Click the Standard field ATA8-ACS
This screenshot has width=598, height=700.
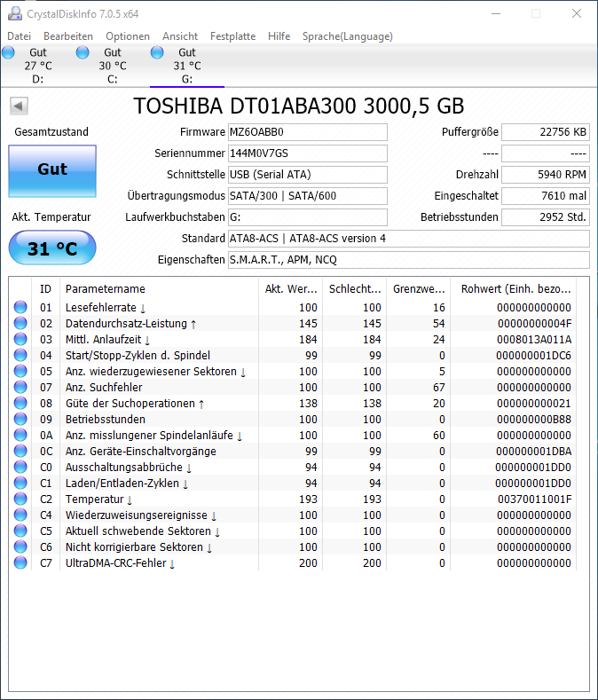coord(409,239)
